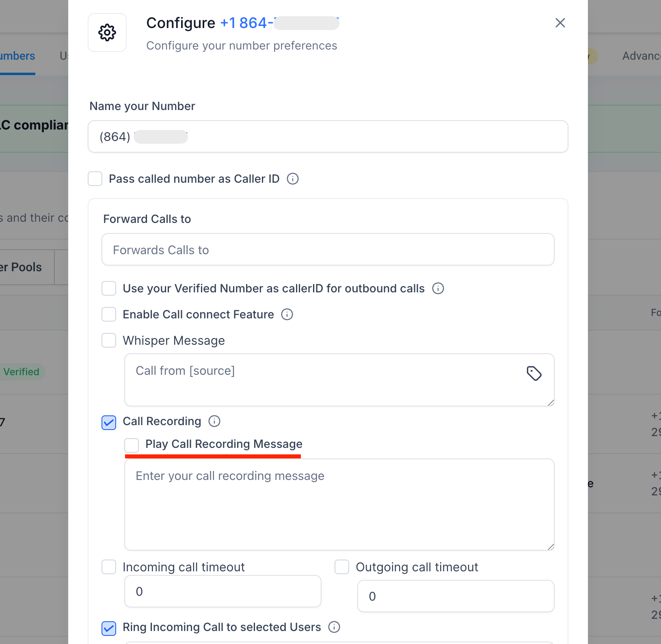
Task: Click the Outgoing call timeout value field
Action: tap(455, 596)
